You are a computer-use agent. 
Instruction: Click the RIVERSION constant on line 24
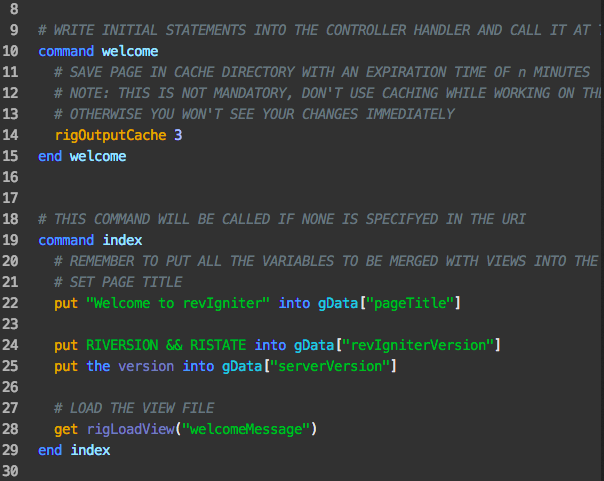122,345
